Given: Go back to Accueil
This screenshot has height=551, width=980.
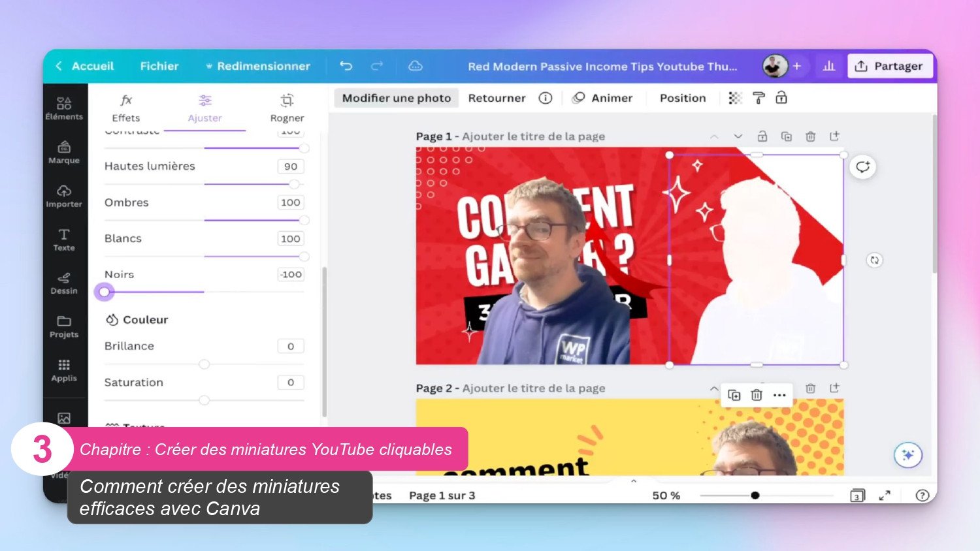Looking at the screenshot, I should pos(84,66).
